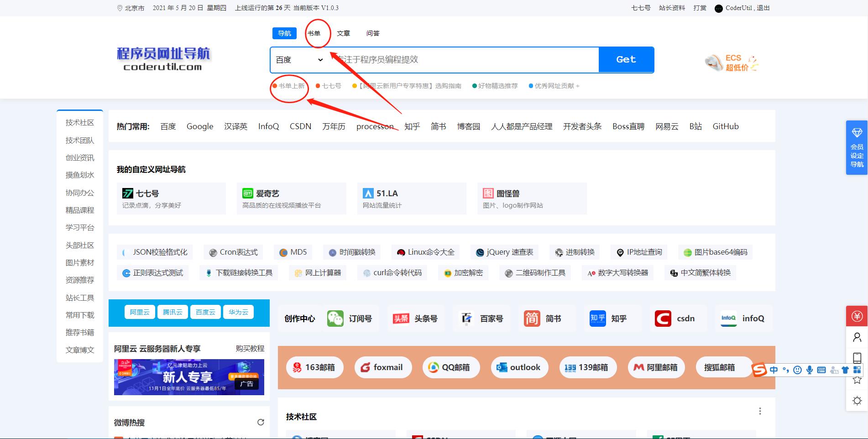Open 百家号 creation center
Screen dimensions: 868x439
tap(481, 319)
